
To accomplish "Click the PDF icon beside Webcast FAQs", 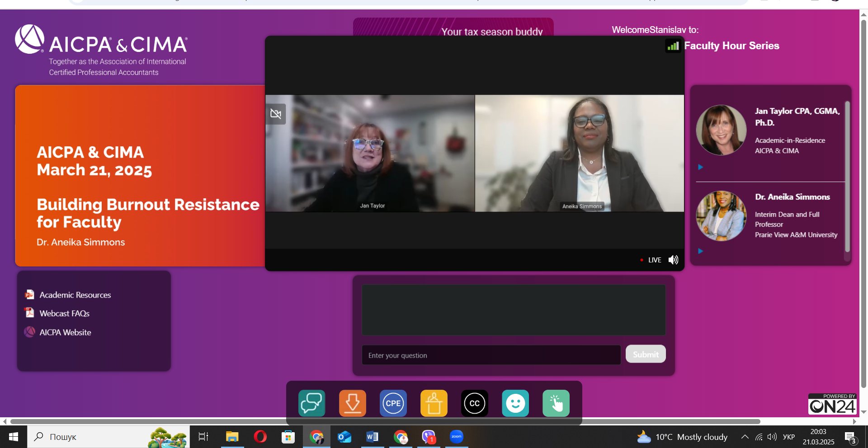I will pyautogui.click(x=29, y=313).
